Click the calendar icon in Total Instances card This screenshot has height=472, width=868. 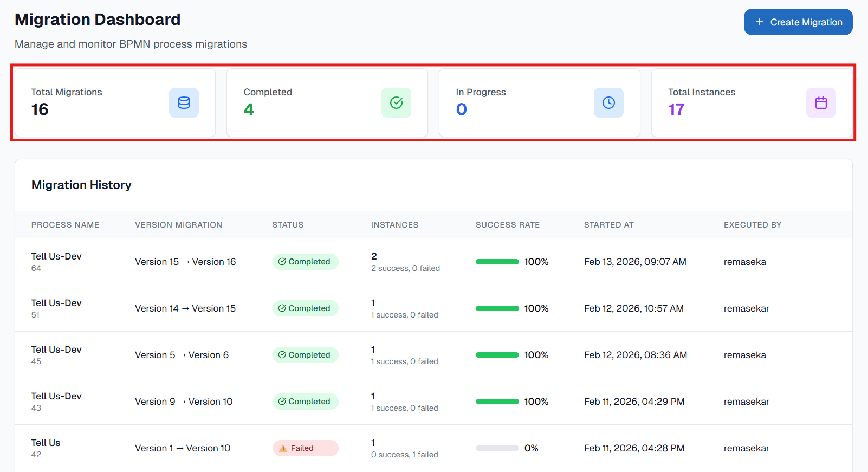(821, 103)
